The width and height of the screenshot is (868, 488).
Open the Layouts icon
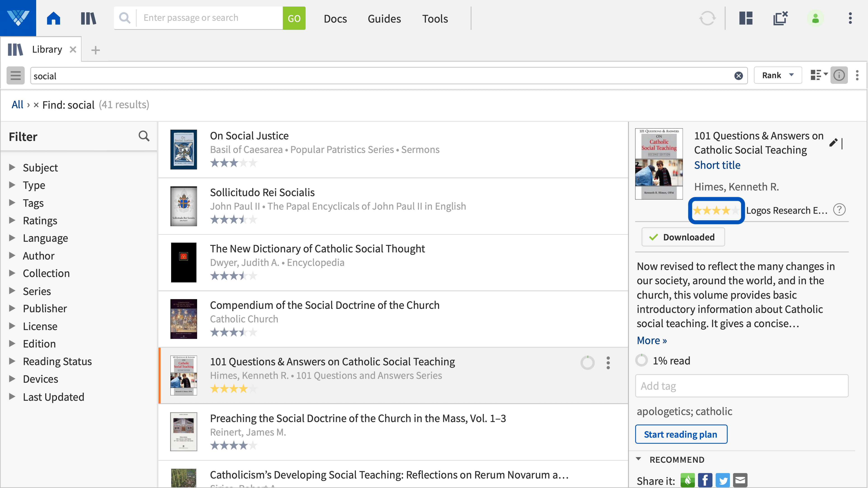(x=746, y=18)
